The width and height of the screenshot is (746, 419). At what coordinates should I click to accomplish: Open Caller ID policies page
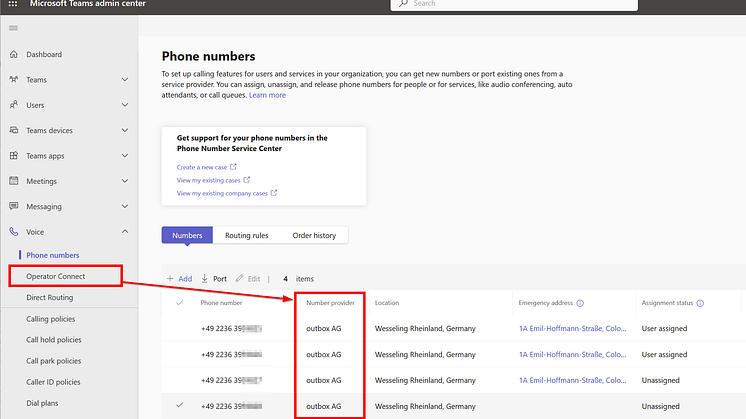(53, 382)
